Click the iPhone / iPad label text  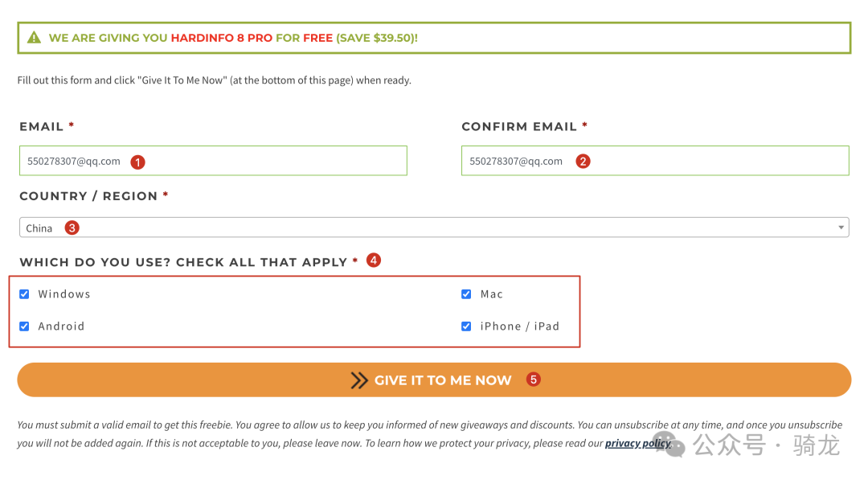520,326
